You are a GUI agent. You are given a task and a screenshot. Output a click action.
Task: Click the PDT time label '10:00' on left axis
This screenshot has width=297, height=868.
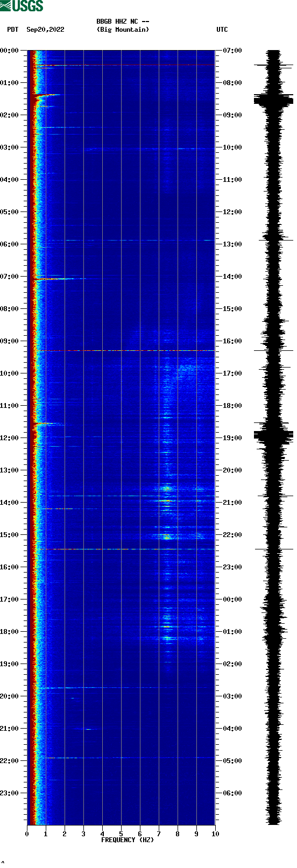pyautogui.click(x=10, y=373)
